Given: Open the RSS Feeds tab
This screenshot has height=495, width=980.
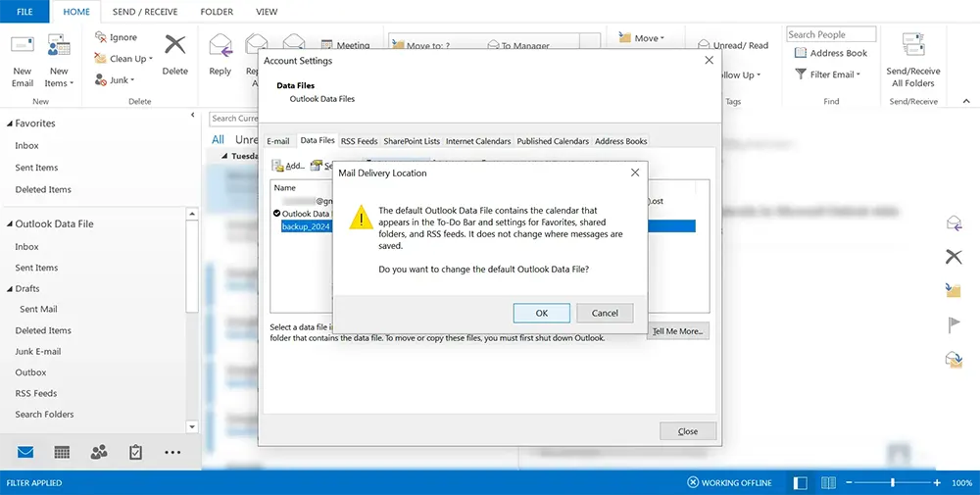Looking at the screenshot, I should pos(359,141).
